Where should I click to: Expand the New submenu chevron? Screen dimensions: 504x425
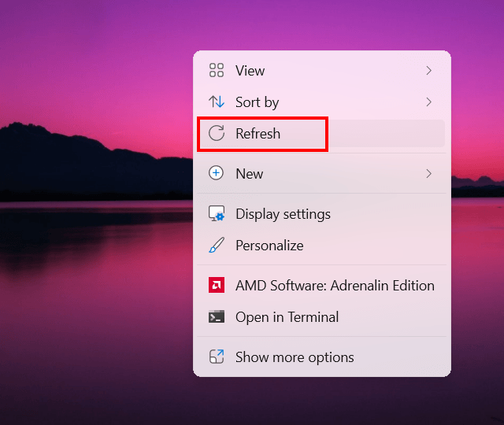pos(429,174)
